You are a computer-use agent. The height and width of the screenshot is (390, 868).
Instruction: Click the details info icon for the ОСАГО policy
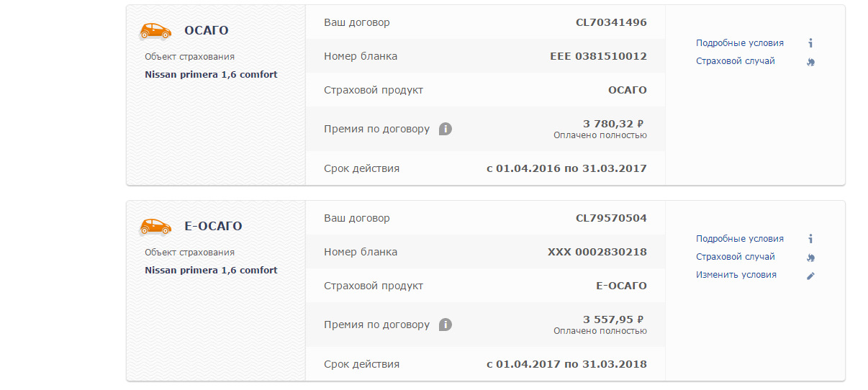[810, 43]
